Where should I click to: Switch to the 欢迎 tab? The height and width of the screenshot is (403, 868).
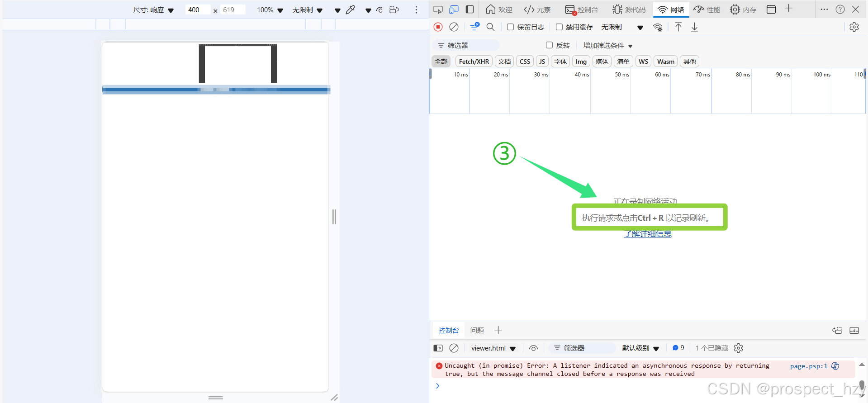click(499, 9)
